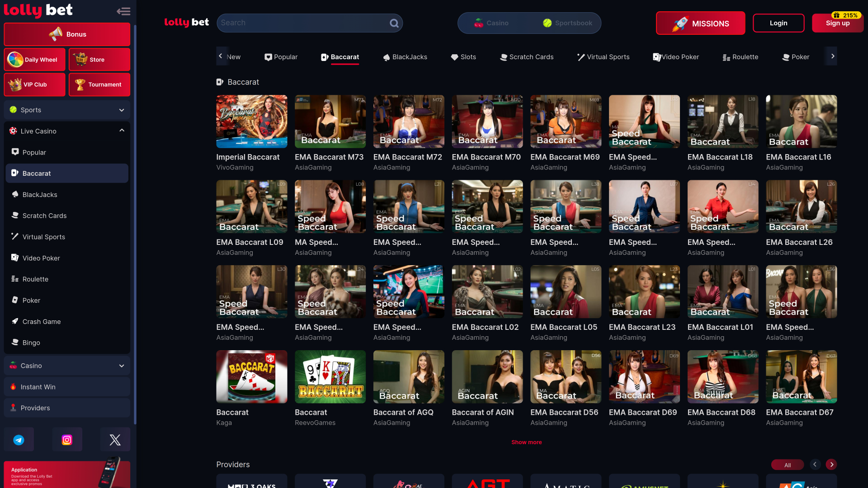868x488 pixels.
Task: Open Lollybet's Telegram channel icon
Action: 19,439
